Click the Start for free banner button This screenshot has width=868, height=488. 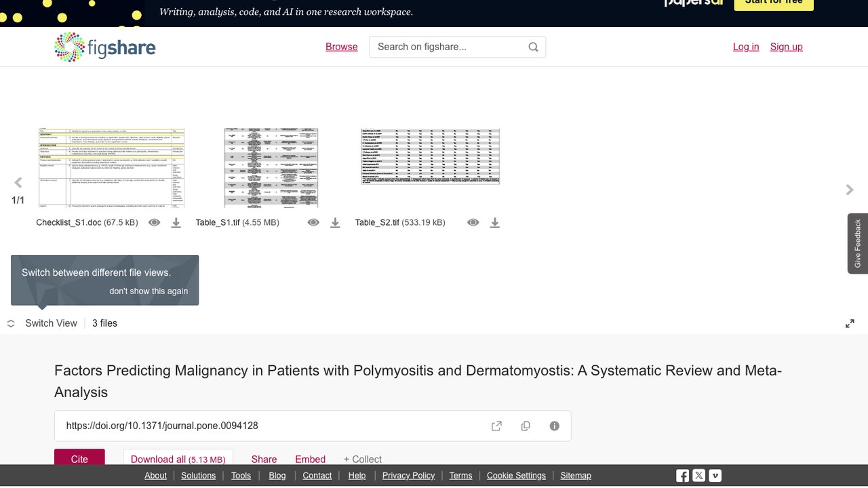[x=774, y=3]
